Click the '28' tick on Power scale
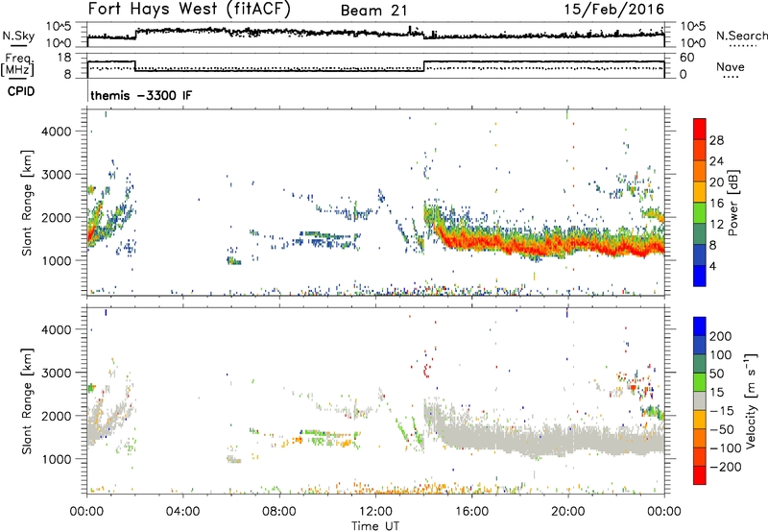 tap(716, 140)
